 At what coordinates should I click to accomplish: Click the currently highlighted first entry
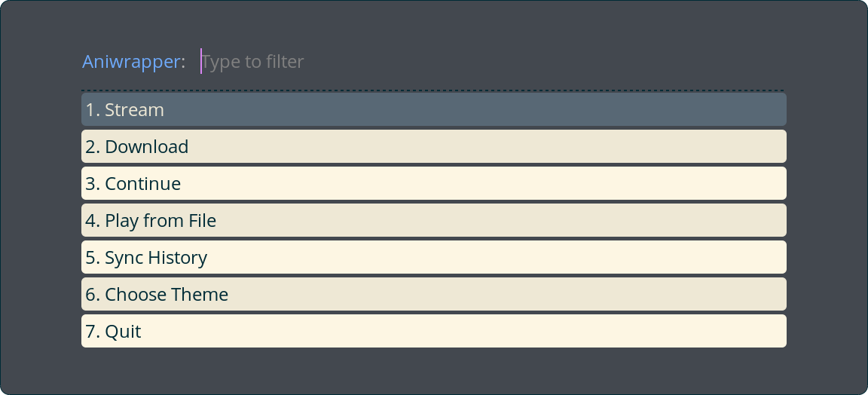point(433,109)
